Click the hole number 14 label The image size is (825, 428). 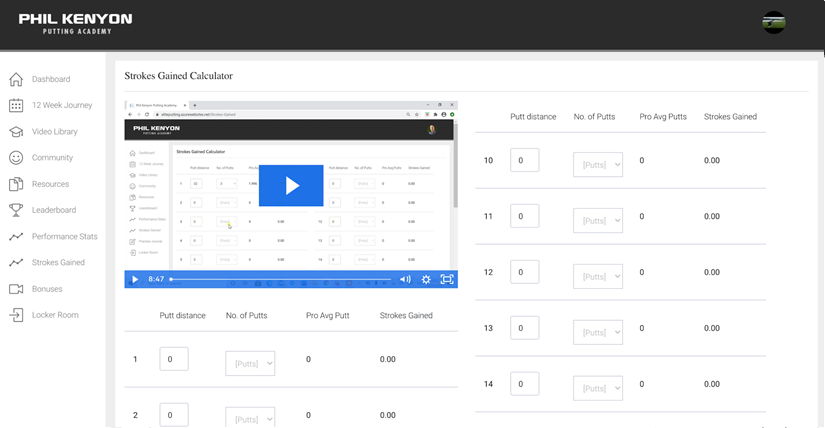pos(488,384)
